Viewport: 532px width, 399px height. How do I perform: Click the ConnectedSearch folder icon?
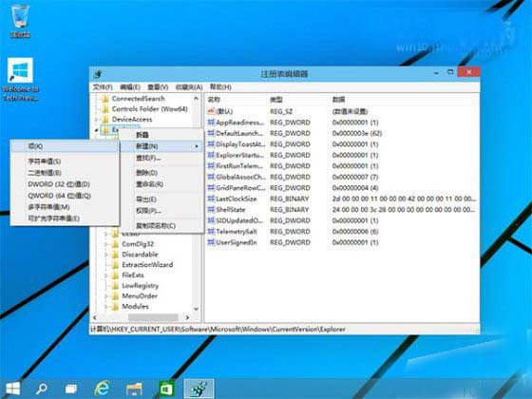tap(105, 99)
